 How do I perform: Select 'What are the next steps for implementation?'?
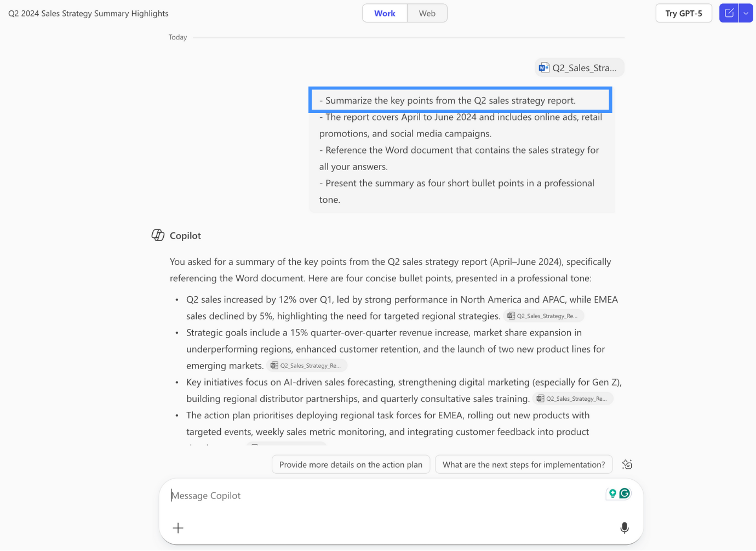[523, 464]
